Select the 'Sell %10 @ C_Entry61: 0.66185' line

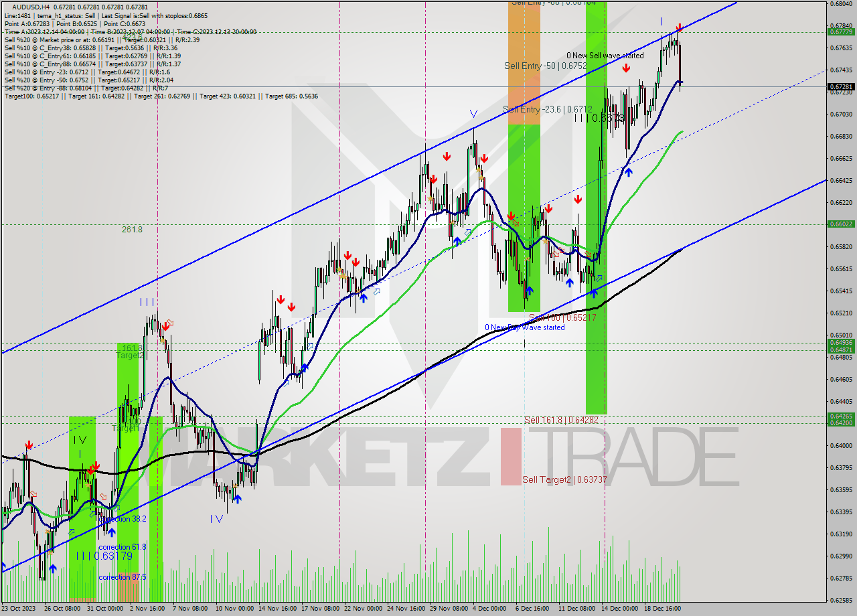tap(92, 56)
